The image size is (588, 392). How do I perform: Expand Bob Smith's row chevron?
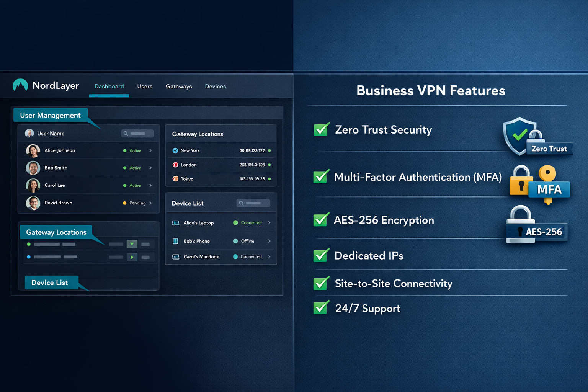click(150, 168)
